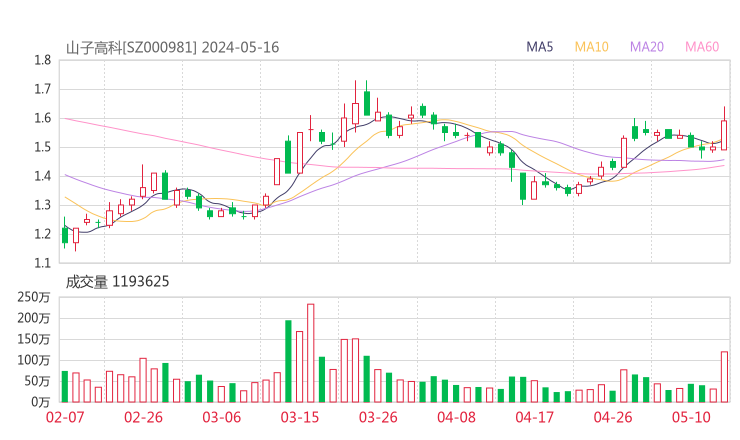
Task: Click the 1.3 price axis label
Action: 42,205
